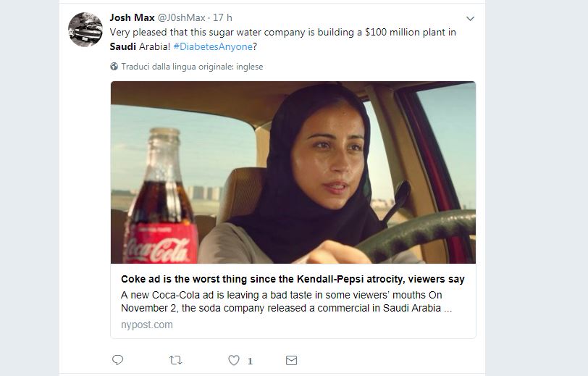
Task: Open Josh Max's profile avatar
Action: (85, 30)
